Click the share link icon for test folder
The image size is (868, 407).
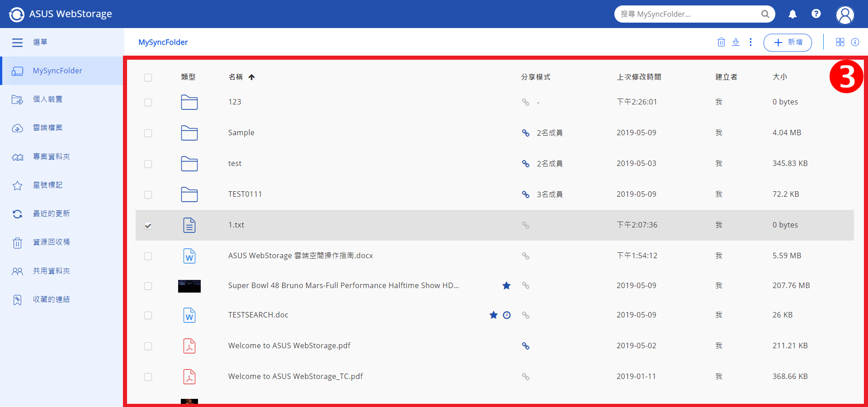tap(526, 164)
